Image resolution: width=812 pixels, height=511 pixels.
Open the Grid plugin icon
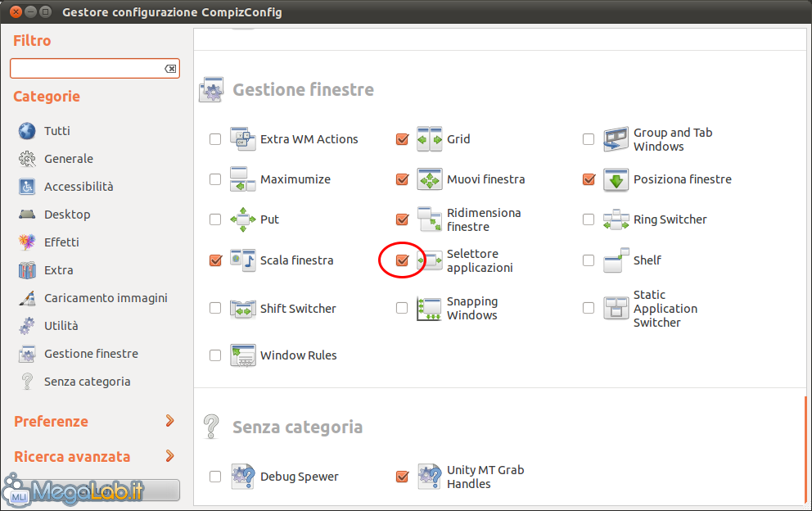point(429,139)
